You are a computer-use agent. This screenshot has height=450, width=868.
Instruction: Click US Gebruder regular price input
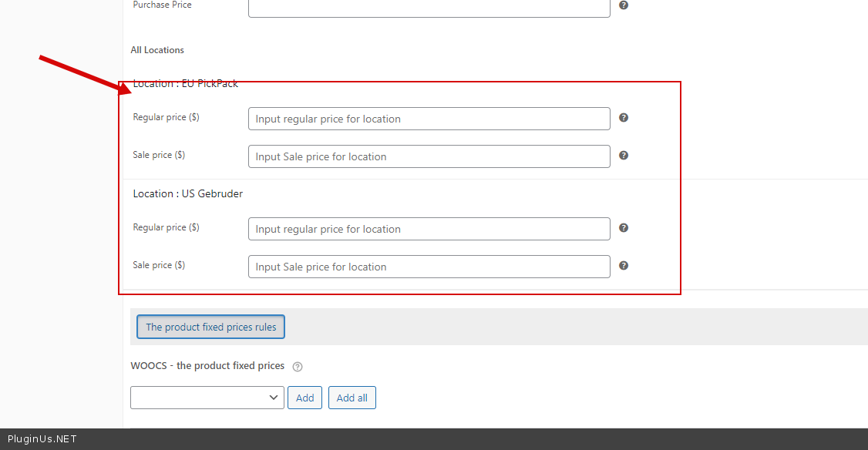coord(429,229)
